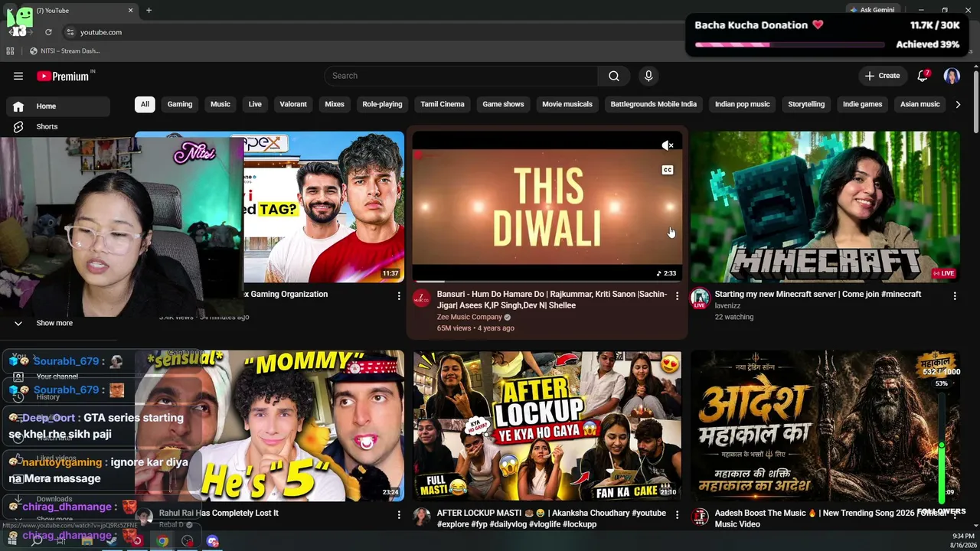This screenshot has height=551, width=980.
Task: Toggle mute on the Bansuri video preview
Action: (668, 145)
